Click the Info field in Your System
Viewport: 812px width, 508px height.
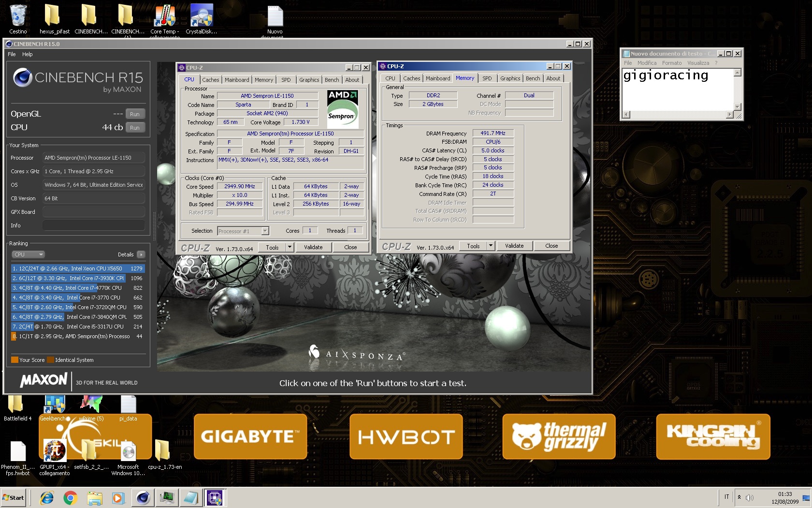pyautogui.click(x=93, y=225)
